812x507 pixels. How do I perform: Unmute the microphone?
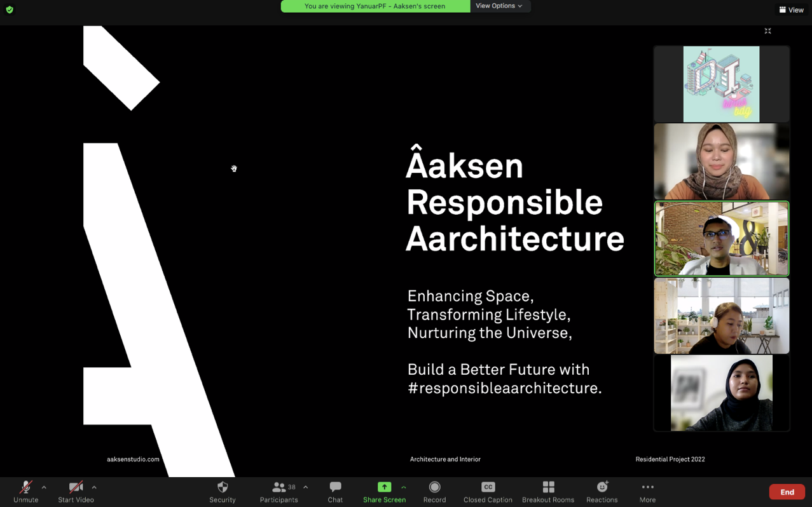click(25, 487)
